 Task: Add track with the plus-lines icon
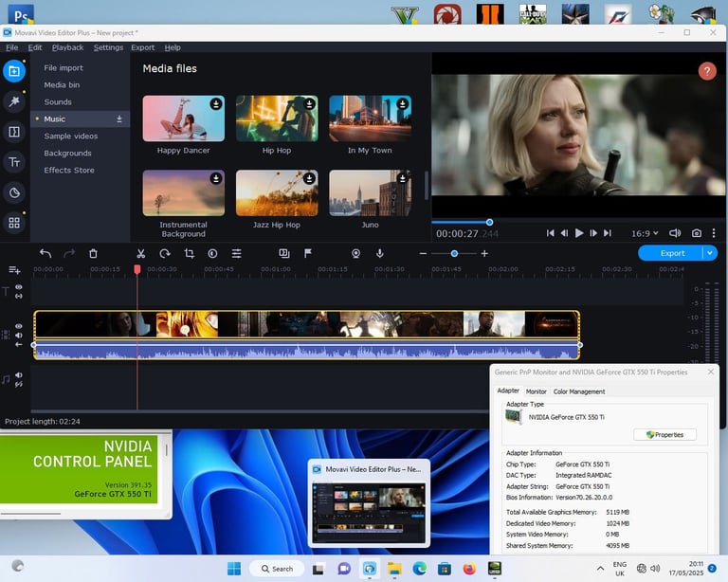(14, 270)
